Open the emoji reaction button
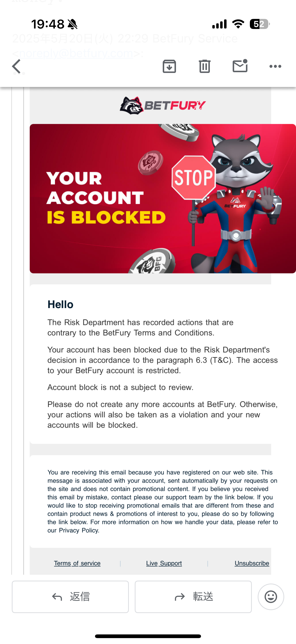The width and height of the screenshot is (296, 644). (271, 597)
